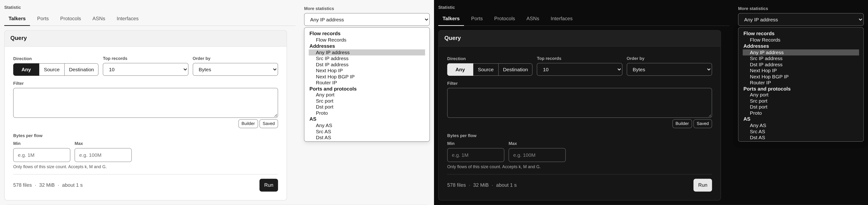
Task: Run the query in light panel
Action: tap(269, 185)
